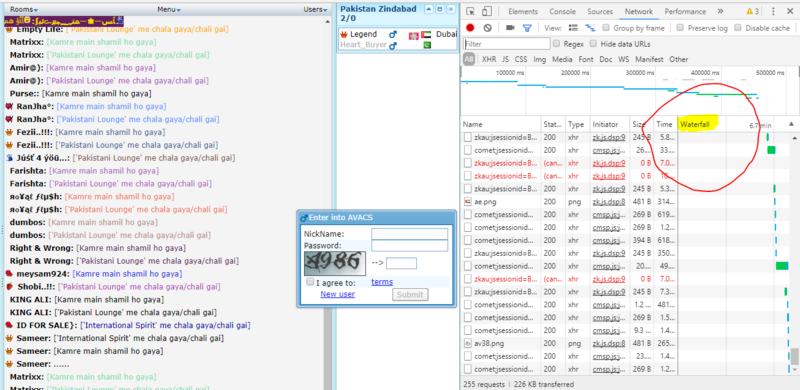Click the capture screenshots camera icon
The height and width of the screenshot is (390, 800).
coord(510,28)
